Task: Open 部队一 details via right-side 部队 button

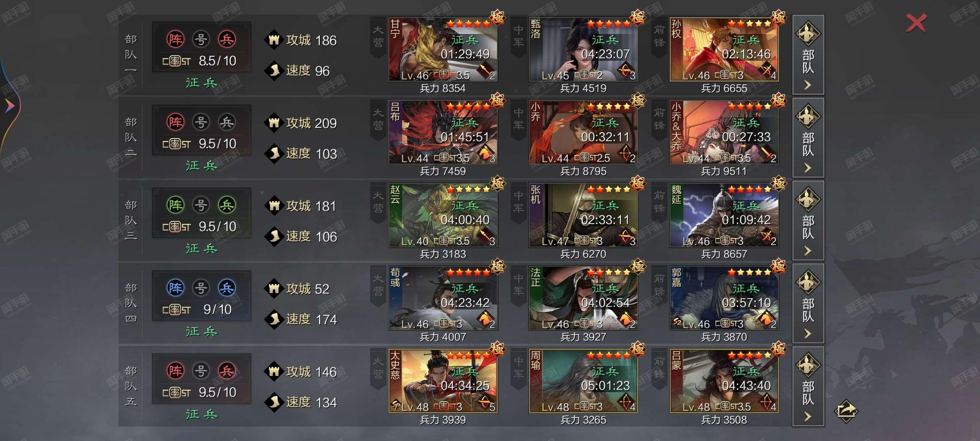Action: (x=808, y=55)
